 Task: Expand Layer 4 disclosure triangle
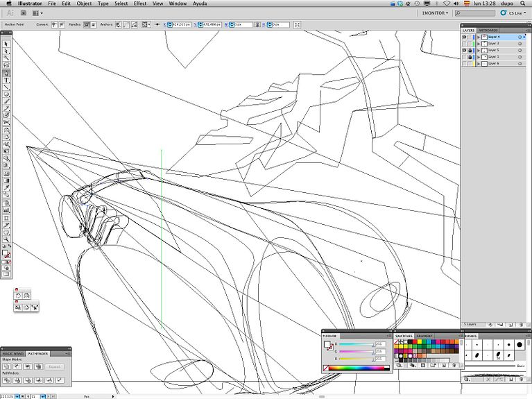tap(478, 37)
